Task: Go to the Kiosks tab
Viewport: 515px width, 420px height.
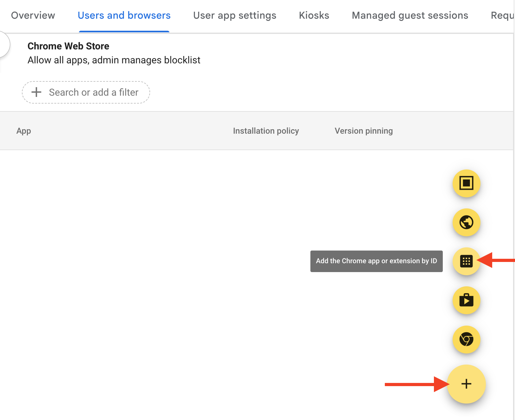Action: [314, 16]
